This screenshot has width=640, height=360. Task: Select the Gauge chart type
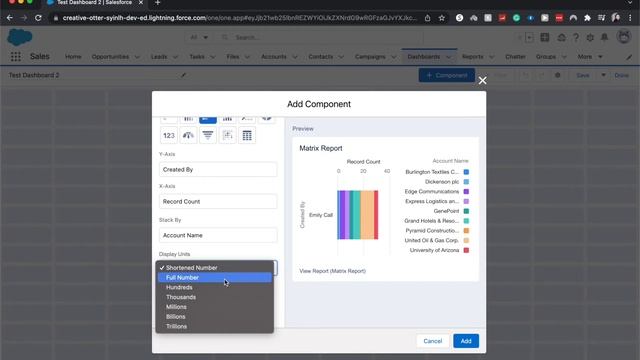[188, 136]
